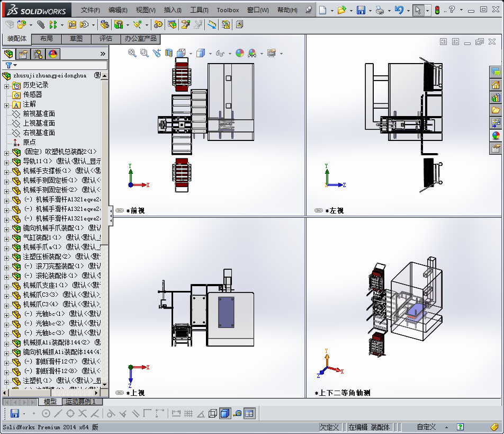This screenshot has width=504, height=434.
Task: Open the View Orientation dropdown arrow
Action: [191, 54]
